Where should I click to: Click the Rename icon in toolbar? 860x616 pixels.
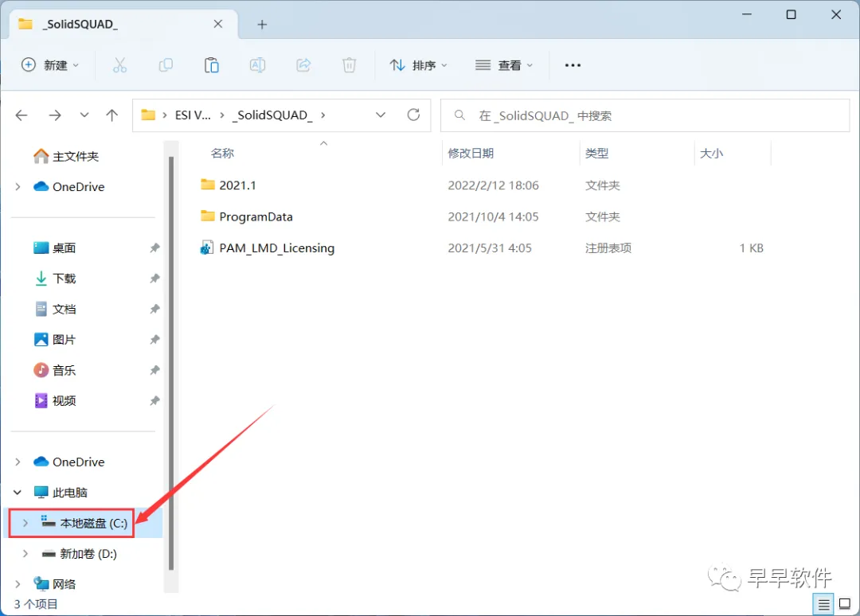pyautogui.click(x=257, y=65)
